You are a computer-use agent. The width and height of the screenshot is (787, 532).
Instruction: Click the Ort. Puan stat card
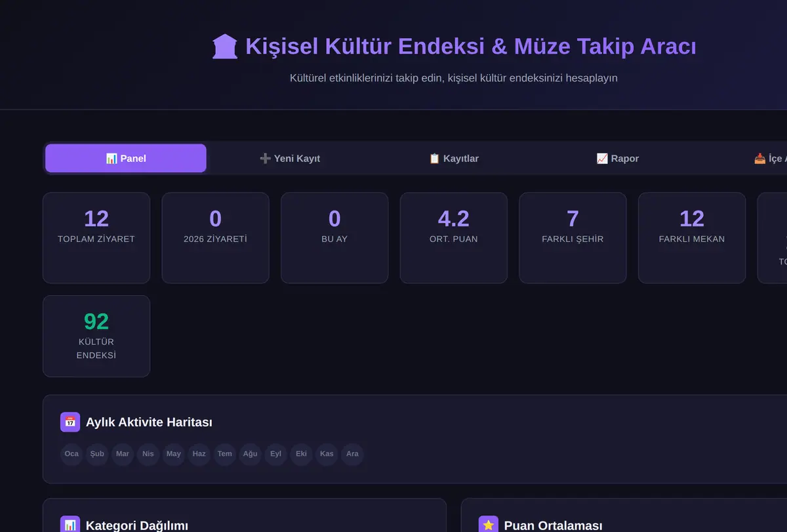pyautogui.click(x=454, y=238)
